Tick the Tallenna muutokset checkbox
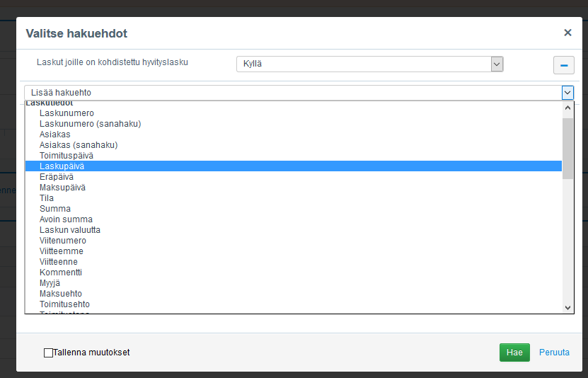The image size is (588, 378). coord(48,353)
